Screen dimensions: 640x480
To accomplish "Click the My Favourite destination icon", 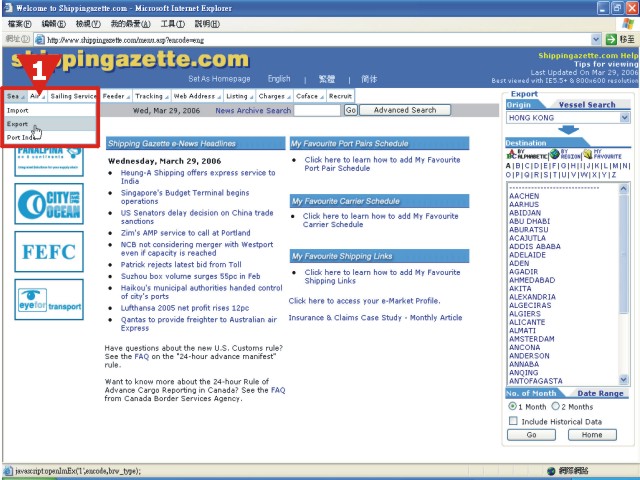I will pyautogui.click(x=602, y=154).
